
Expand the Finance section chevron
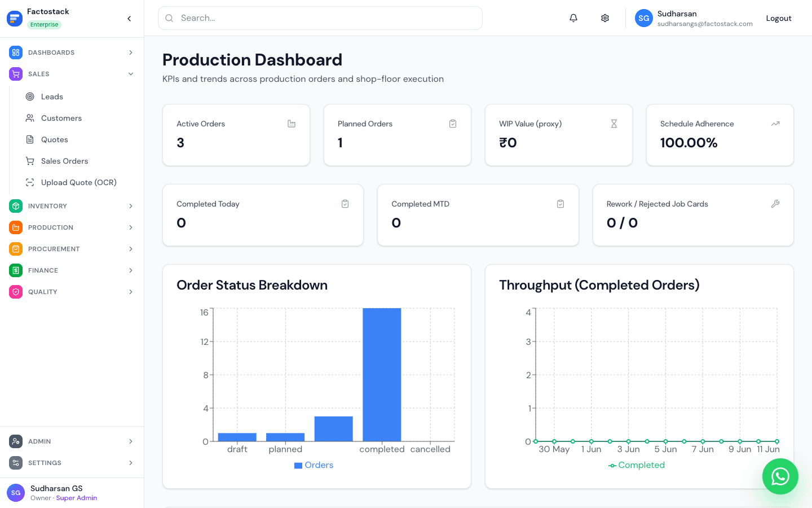click(131, 270)
